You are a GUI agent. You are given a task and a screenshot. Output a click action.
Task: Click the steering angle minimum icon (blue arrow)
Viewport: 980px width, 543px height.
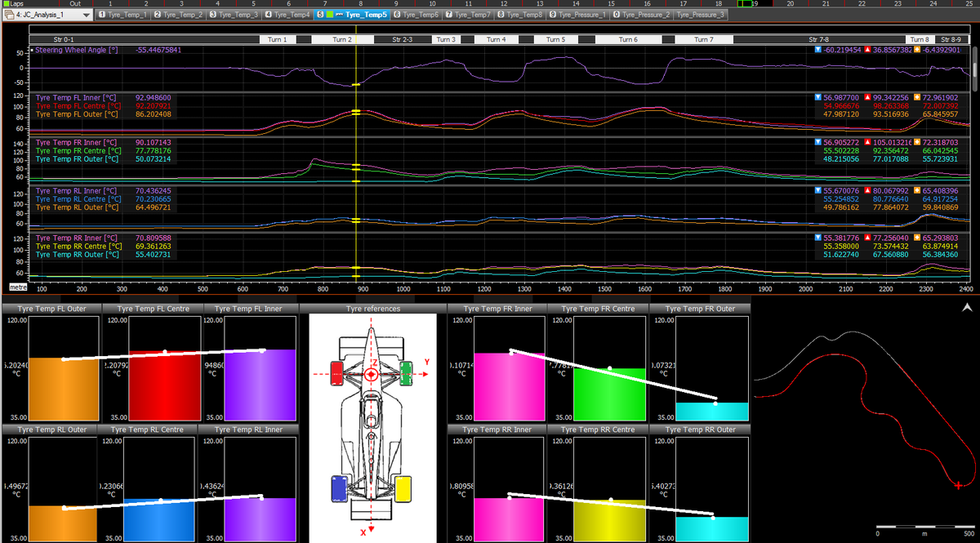(819, 50)
